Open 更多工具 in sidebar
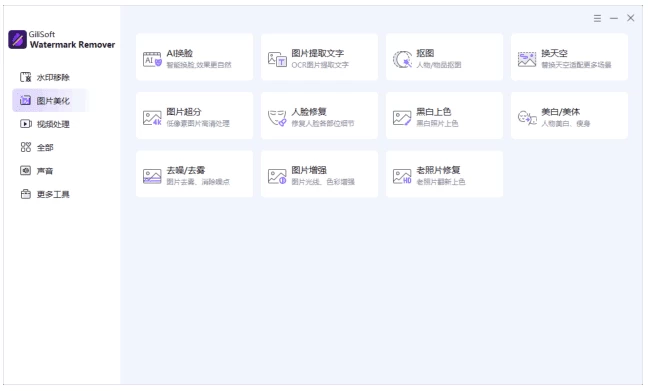Image resolution: width=648 pixels, height=391 pixels. tap(50, 194)
